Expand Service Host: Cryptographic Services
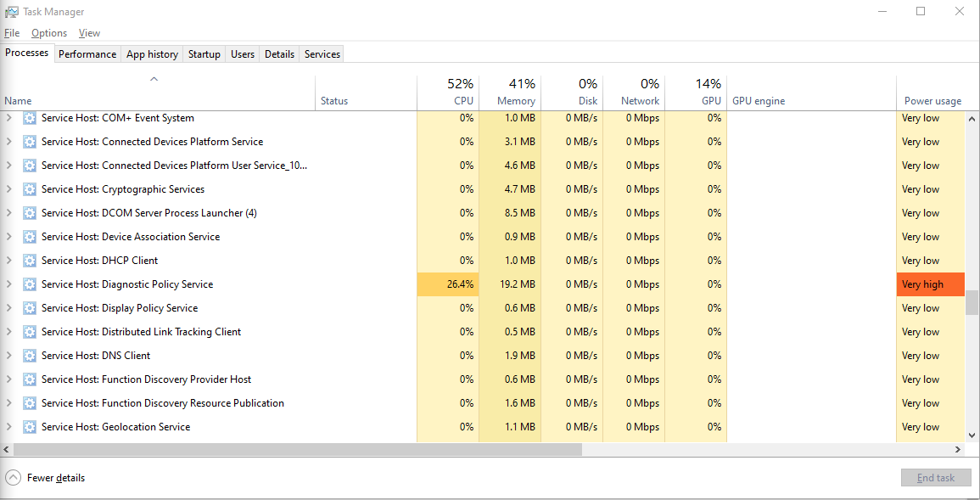This screenshot has height=500, width=980. tap(8, 189)
